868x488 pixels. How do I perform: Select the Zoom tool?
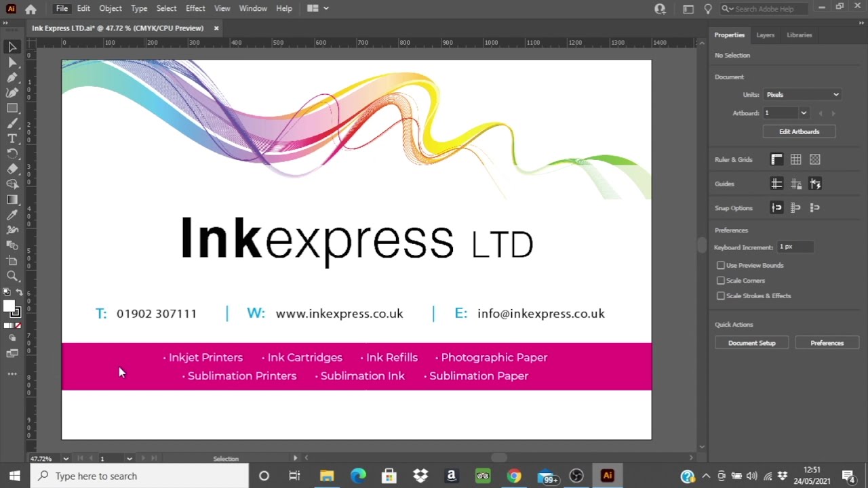coord(12,276)
